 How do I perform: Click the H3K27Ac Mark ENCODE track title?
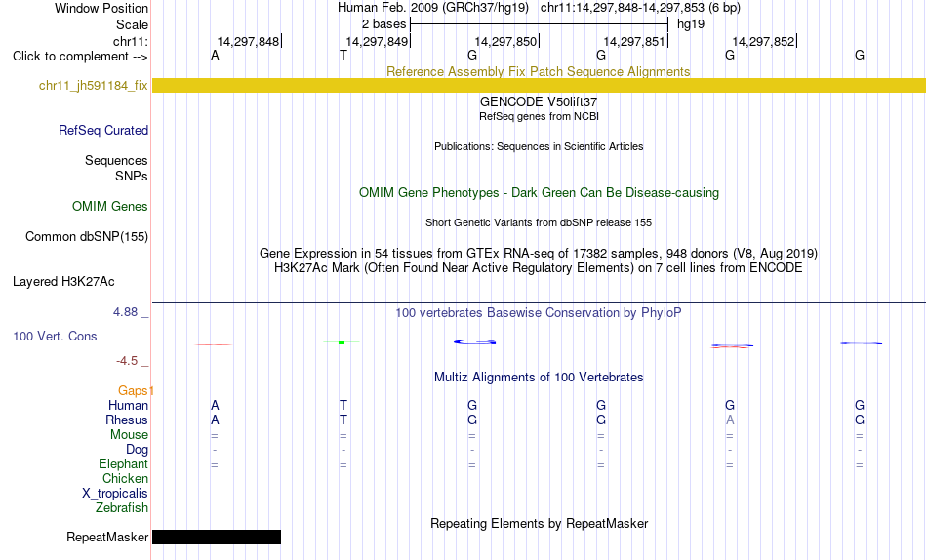coord(539,268)
